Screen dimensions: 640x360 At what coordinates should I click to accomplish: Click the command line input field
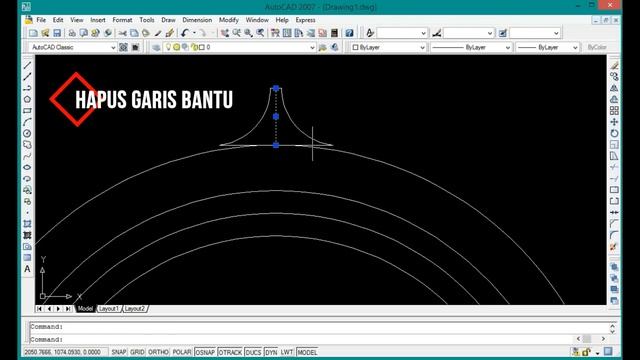pyautogui.click(x=302, y=340)
